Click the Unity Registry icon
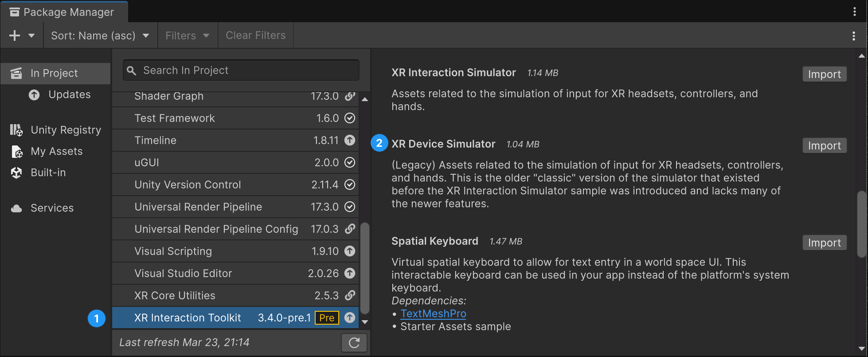This screenshot has height=357, width=868. point(16,130)
